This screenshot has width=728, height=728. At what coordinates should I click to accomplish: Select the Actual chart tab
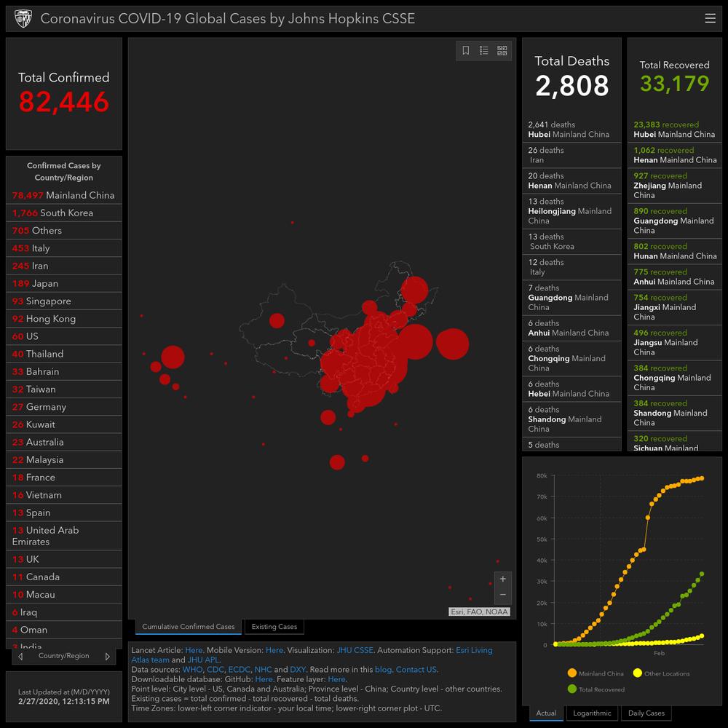pos(546,713)
